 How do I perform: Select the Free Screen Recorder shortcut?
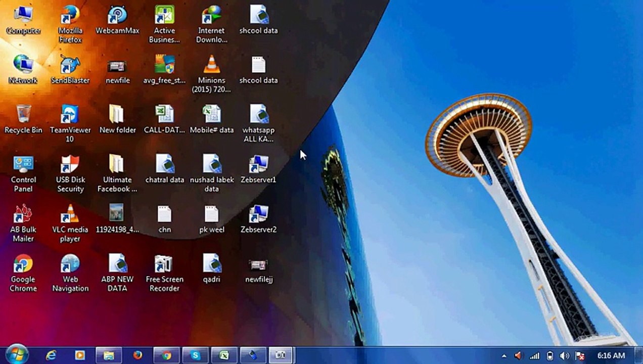(164, 273)
